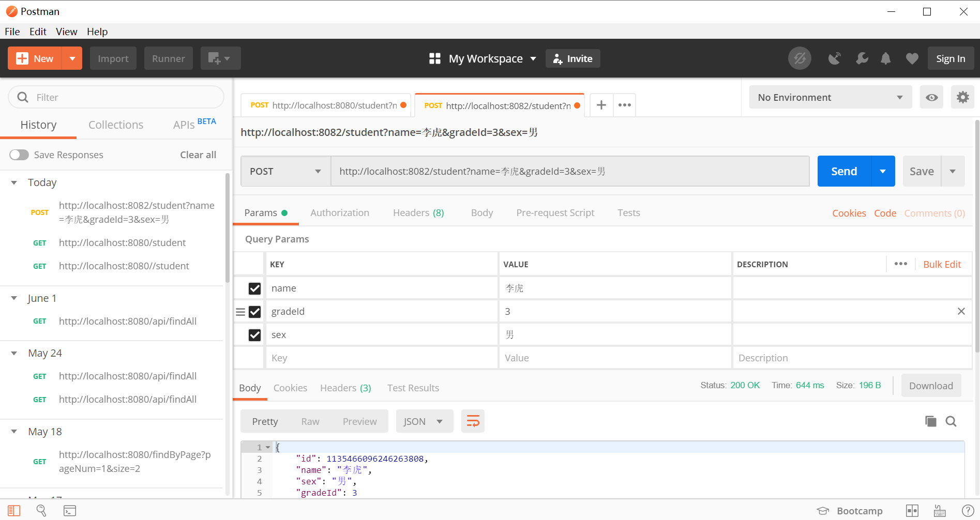The image size is (980, 520).
Task: Uncheck the name param checkbox
Action: (x=254, y=288)
